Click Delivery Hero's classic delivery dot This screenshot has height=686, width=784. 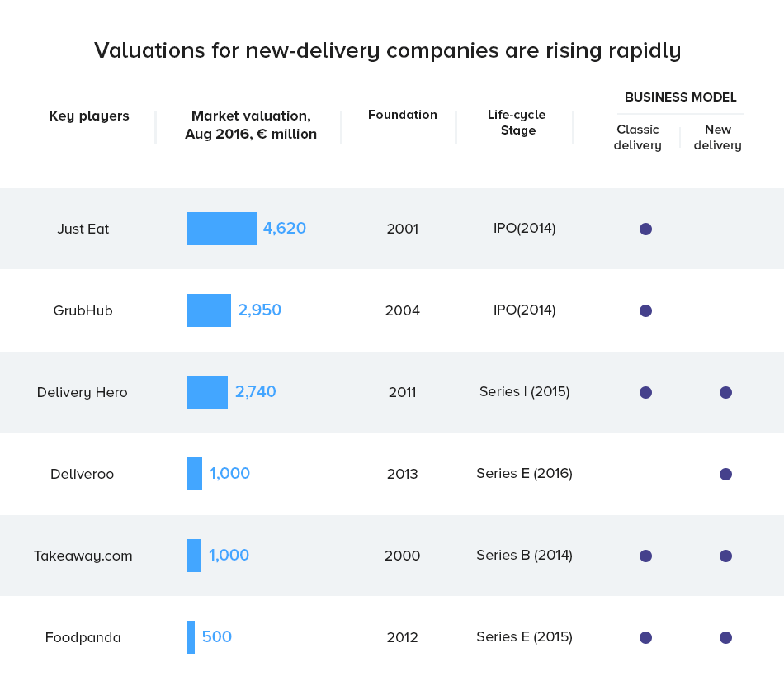(x=645, y=392)
